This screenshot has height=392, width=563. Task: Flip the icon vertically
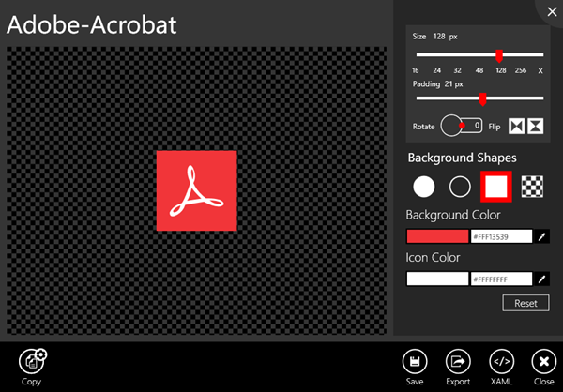[536, 126]
